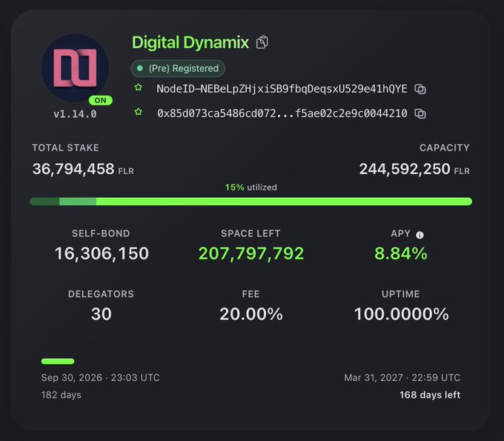Click the 15% utilized label
Viewport: 504px width, 441px height.
pos(251,188)
